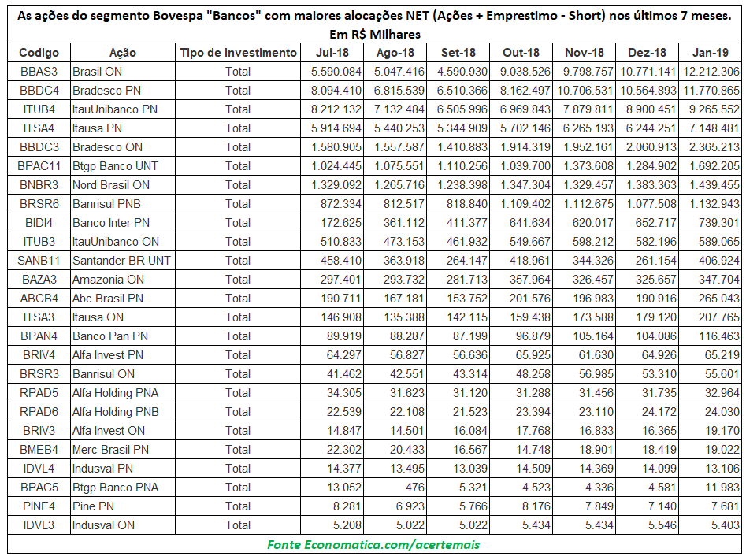Select the ItauUnibanco ON cell
The width and height of the screenshot is (746, 560).
pyautogui.click(x=123, y=242)
